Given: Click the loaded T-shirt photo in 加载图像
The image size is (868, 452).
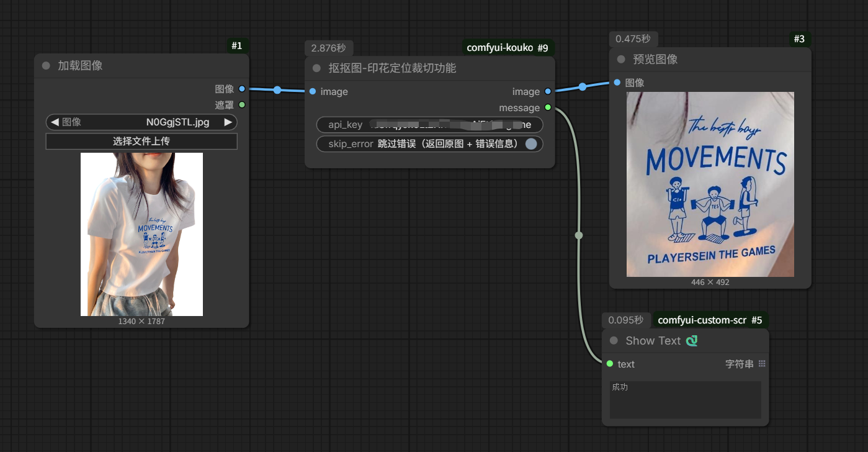Looking at the screenshot, I should 141,234.
